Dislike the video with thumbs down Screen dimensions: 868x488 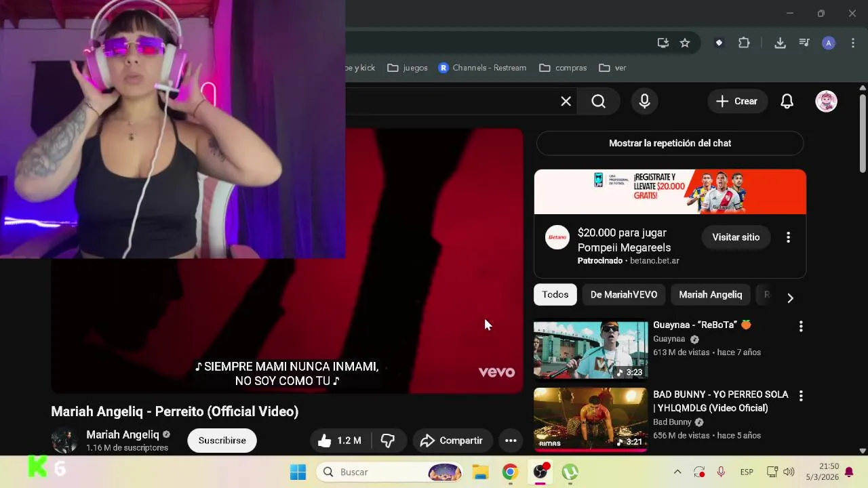tap(388, 441)
